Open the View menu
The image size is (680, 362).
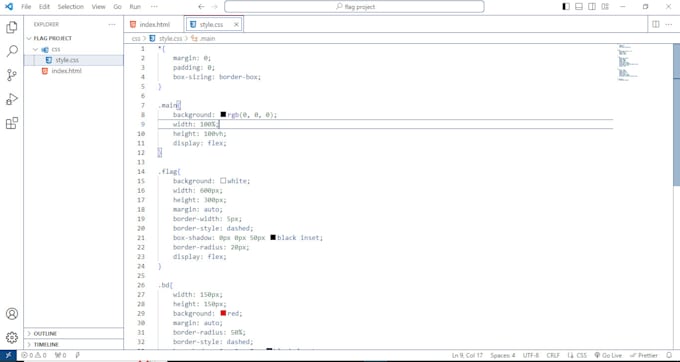(98, 7)
